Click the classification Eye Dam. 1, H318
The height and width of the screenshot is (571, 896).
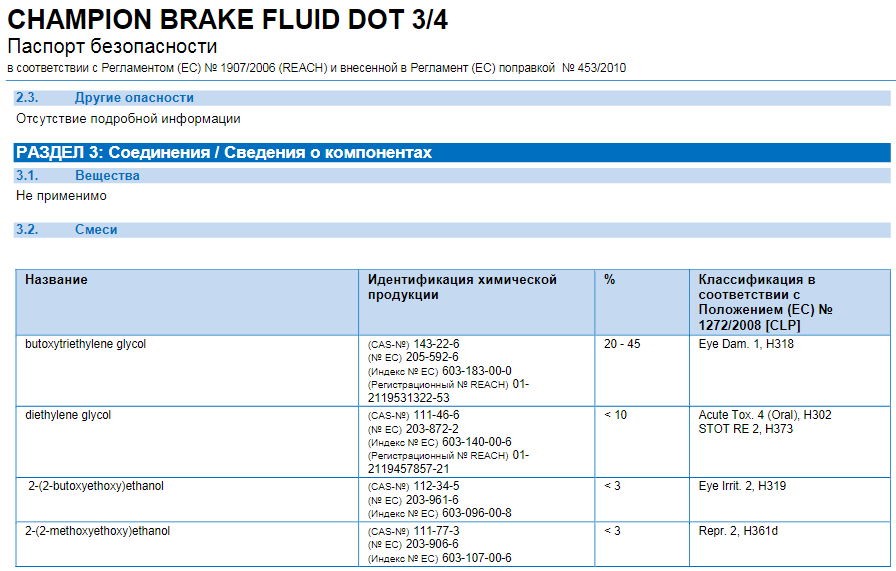(746, 344)
